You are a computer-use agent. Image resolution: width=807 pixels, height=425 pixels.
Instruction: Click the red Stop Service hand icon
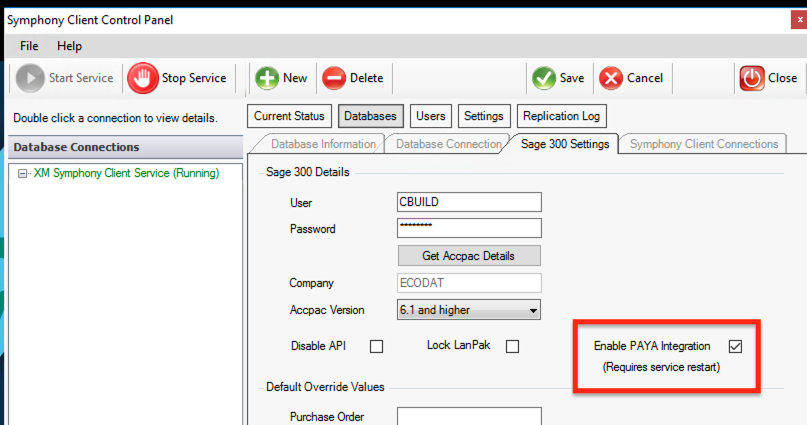point(143,78)
